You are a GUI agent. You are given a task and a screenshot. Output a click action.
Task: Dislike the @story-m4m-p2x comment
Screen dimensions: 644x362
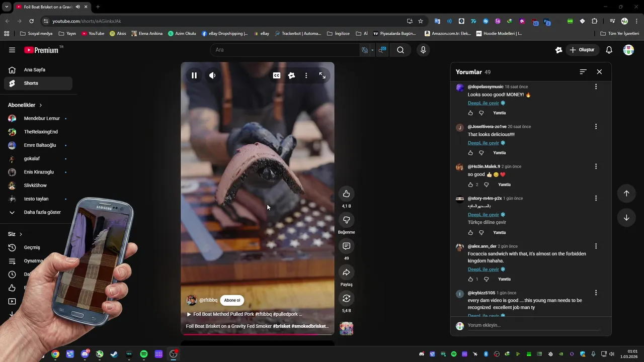481,233
